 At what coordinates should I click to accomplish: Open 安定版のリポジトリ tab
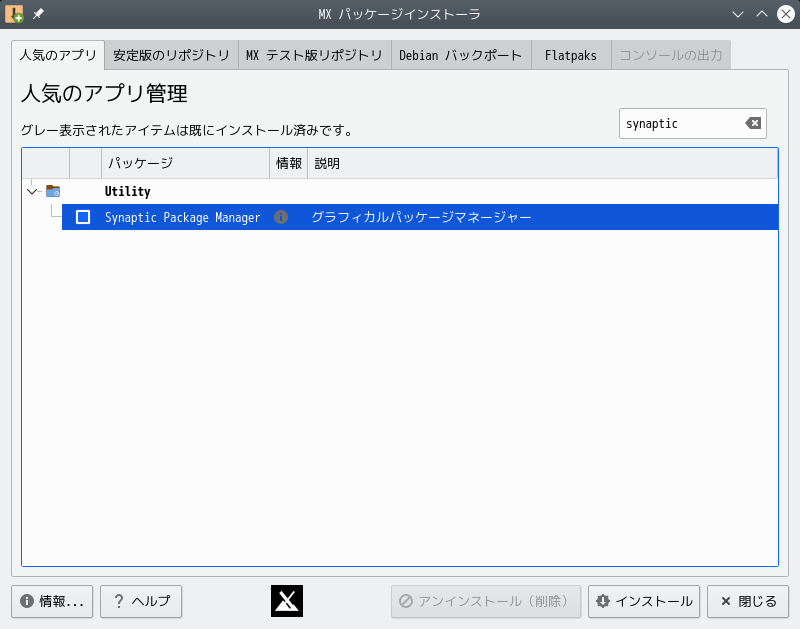tap(171, 55)
